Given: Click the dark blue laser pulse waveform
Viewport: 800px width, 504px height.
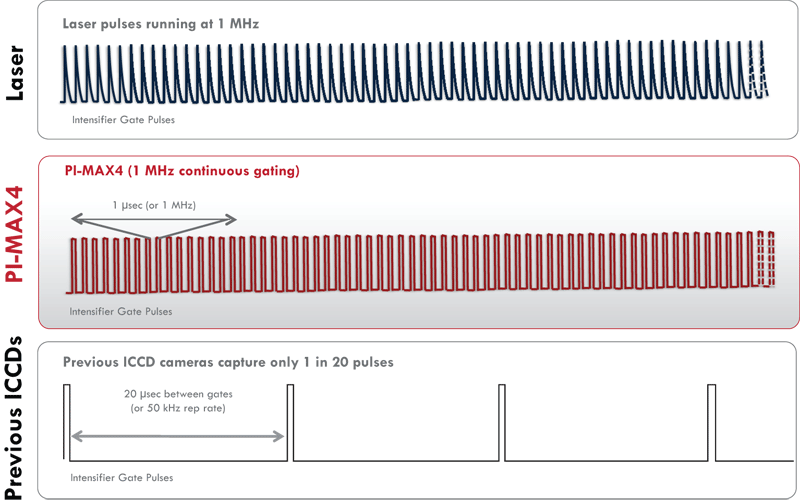Looking at the screenshot, I should pos(414,71).
